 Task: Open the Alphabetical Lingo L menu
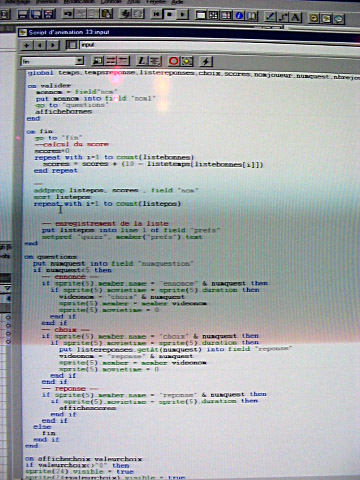[x=142, y=61]
